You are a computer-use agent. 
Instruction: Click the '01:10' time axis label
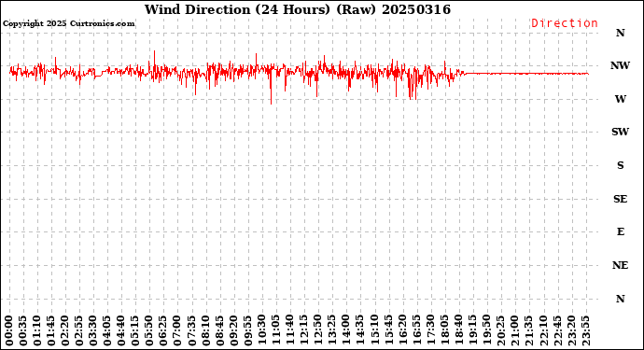coord(37,331)
